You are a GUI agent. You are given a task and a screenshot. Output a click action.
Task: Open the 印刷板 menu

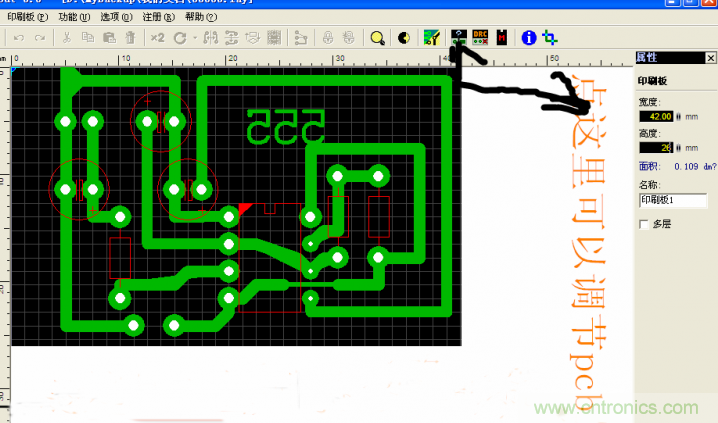tap(27, 17)
